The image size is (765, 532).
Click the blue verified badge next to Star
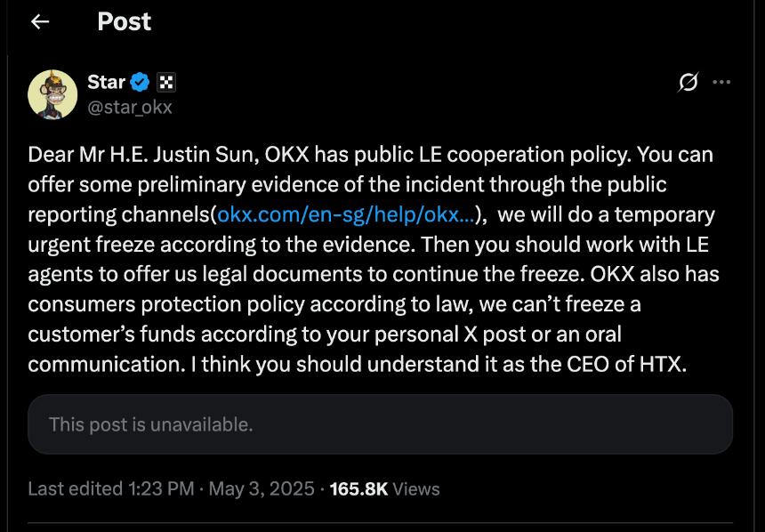click(x=139, y=82)
